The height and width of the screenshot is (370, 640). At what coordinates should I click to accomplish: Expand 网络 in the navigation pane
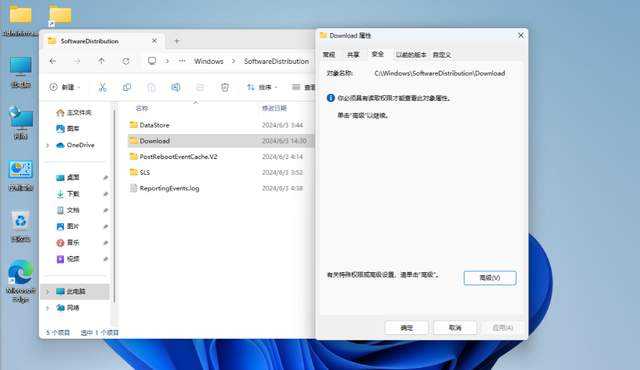(x=48, y=308)
